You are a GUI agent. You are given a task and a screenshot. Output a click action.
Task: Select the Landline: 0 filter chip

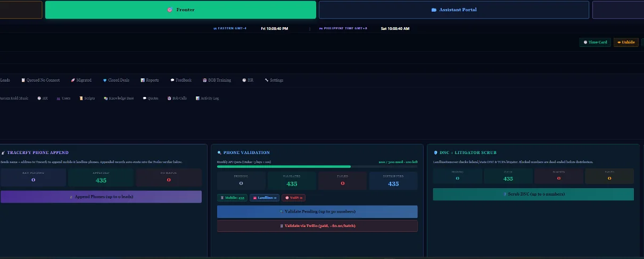[x=265, y=198]
